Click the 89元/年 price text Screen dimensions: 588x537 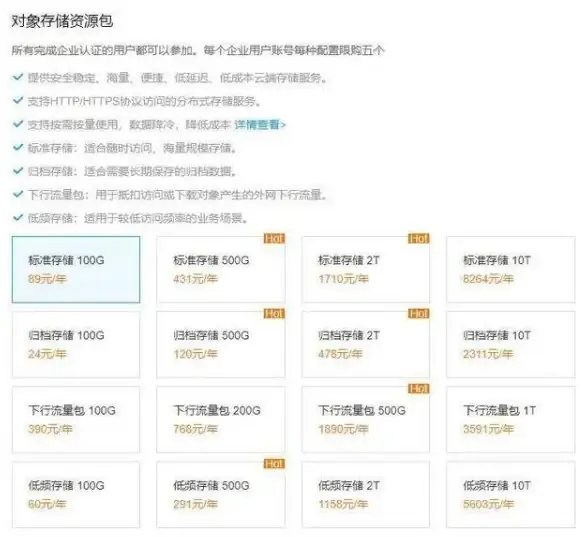(x=47, y=279)
